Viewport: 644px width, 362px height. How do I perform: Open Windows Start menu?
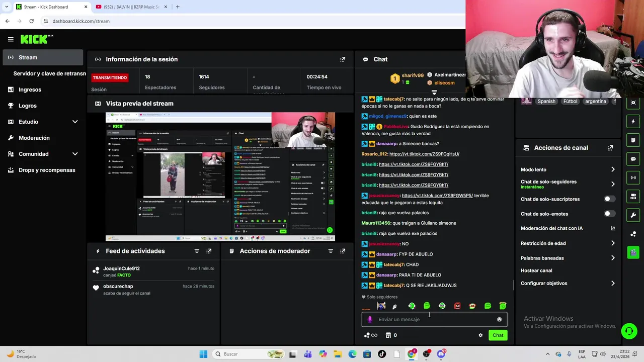click(x=203, y=354)
